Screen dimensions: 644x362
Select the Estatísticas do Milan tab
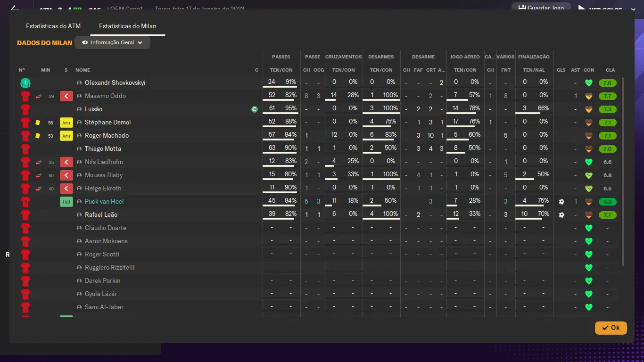click(x=127, y=26)
